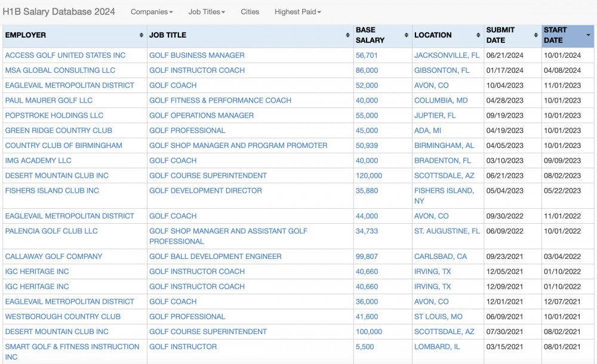Open FISHERS ISLAND CLUB INC employer link
Image resolution: width=597 pixels, height=364 pixels.
coord(52,191)
